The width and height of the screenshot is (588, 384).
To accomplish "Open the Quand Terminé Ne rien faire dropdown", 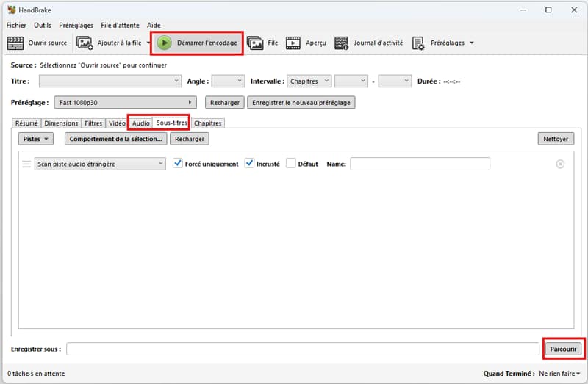I will [x=559, y=374].
